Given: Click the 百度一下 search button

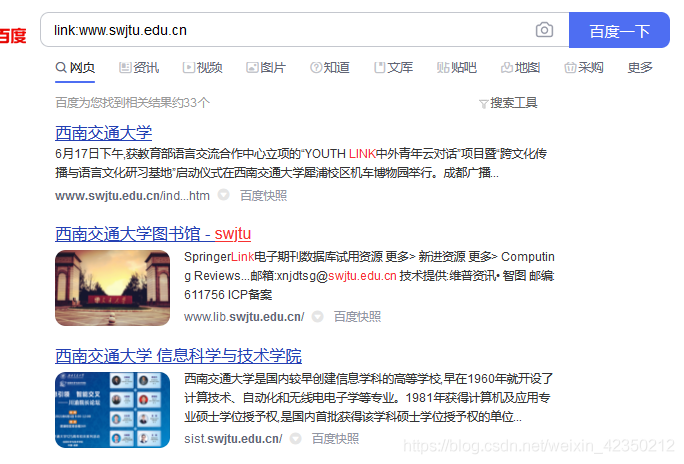Looking at the screenshot, I should (x=619, y=30).
